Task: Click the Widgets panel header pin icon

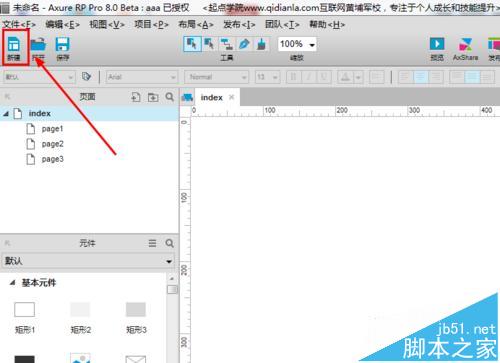Action: (x=7, y=243)
